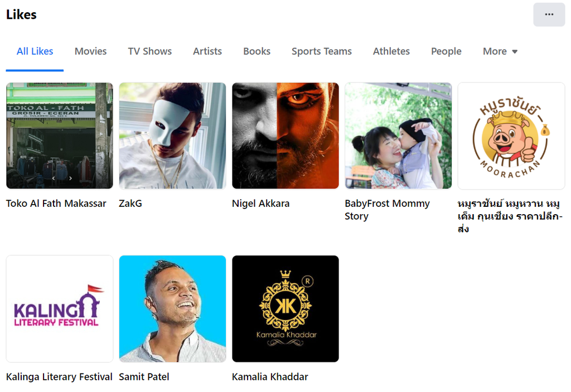Screen dimensions: 571x392
Task: Select the Athletes tab
Action: point(391,51)
